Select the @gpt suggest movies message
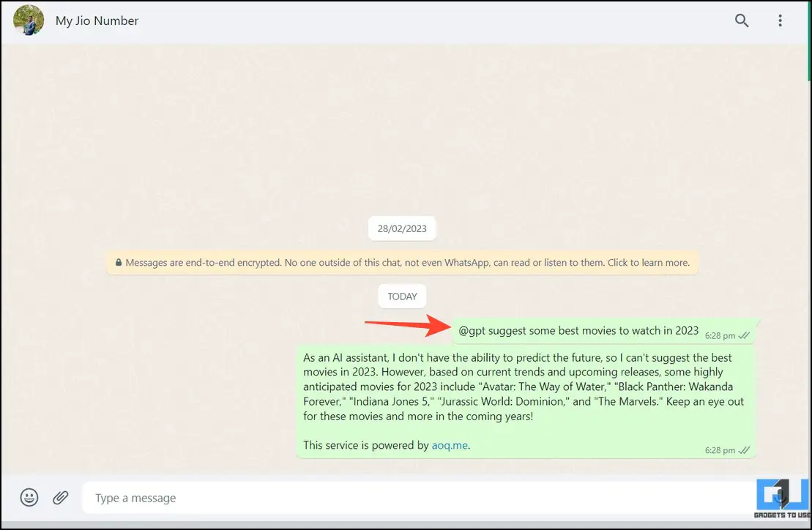Screen dimensions: 812x530 pos(604,331)
